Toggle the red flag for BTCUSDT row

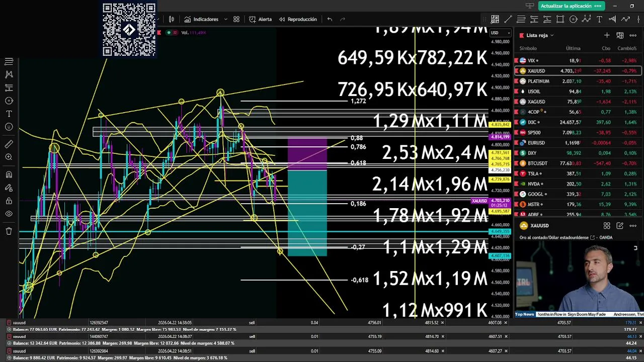point(516,163)
